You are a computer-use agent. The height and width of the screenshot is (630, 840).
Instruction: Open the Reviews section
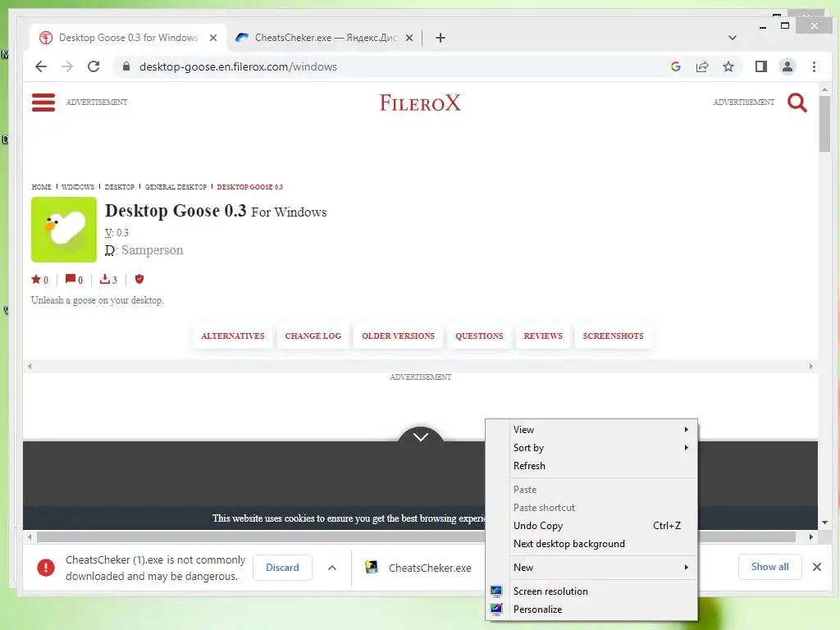[543, 336]
